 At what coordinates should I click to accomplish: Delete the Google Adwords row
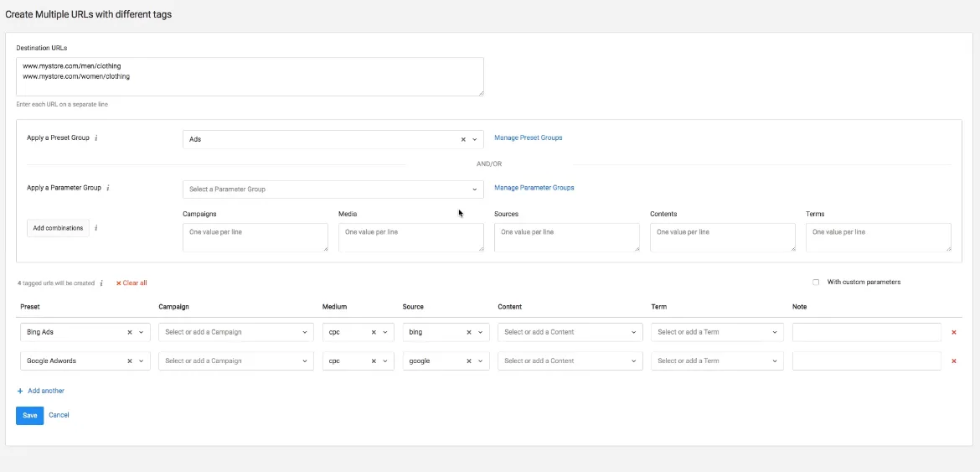pos(953,361)
